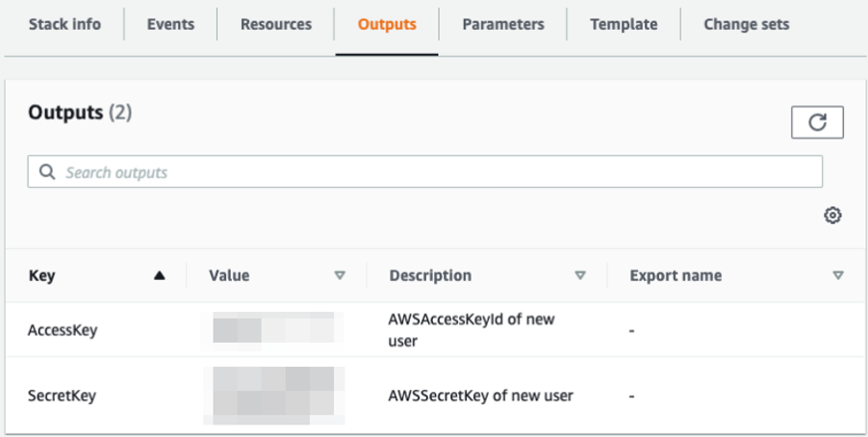Sort by Key ascending arrow
This screenshot has width=868, height=437.
point(160,275)
